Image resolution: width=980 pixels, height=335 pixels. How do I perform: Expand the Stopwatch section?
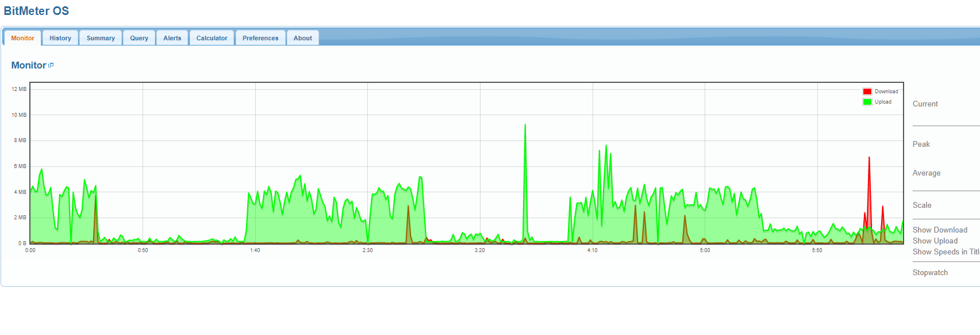pyautogui.click(x=930, y=272)
